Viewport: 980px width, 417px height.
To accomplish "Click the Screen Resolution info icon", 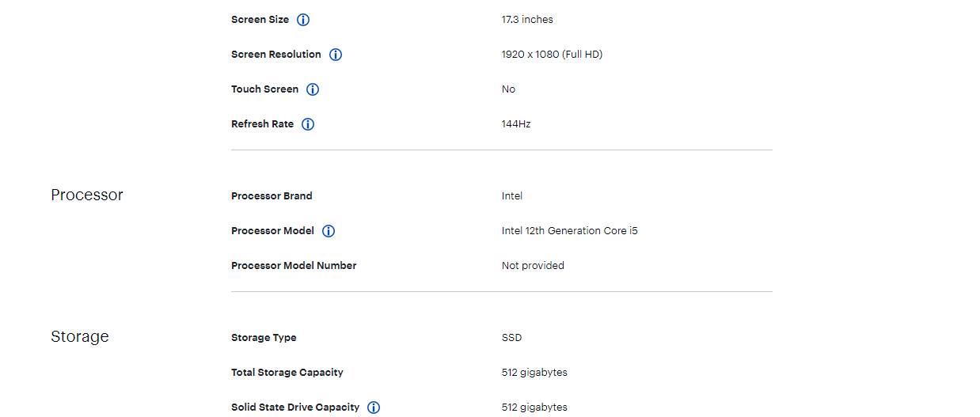I will [336, 55].
